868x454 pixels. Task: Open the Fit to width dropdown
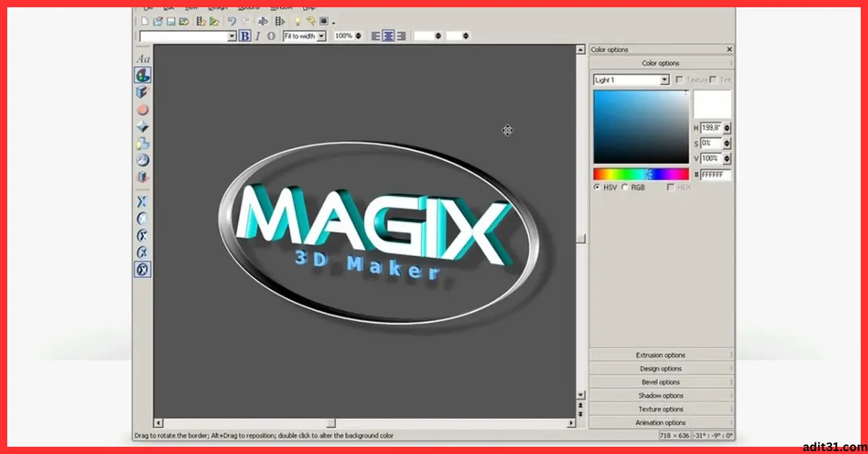pyautogui.click(x=321, y=35)
